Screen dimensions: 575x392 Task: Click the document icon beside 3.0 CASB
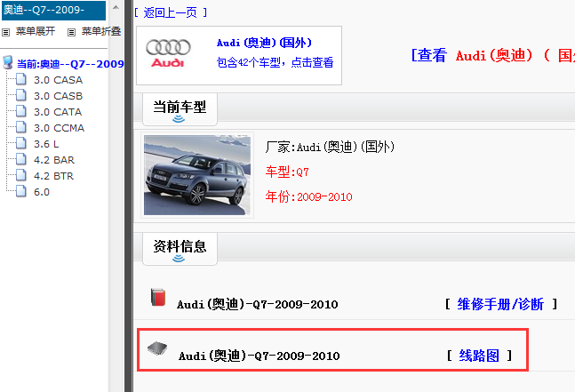(21, 95)
